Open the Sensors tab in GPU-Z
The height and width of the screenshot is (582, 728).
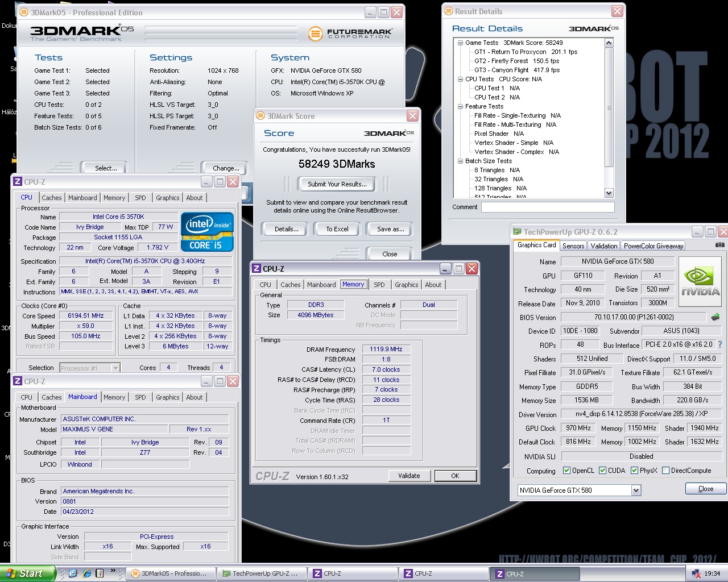pos(573,246)
